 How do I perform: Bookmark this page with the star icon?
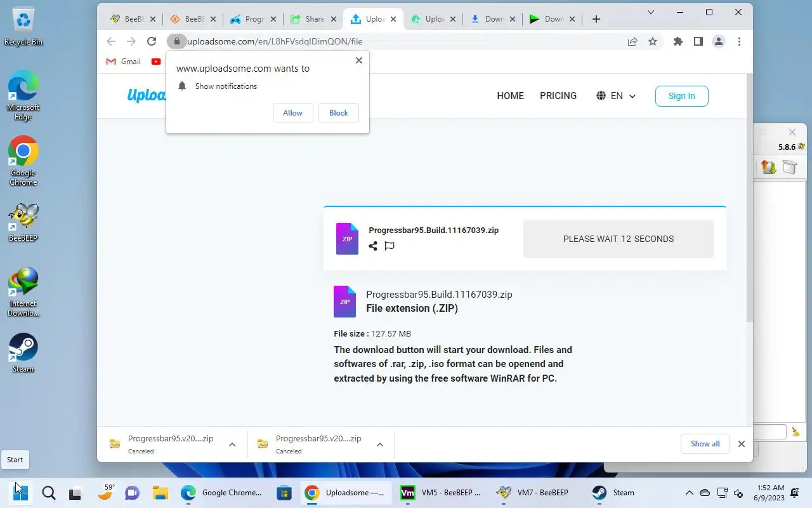pyautogui.click(x=653, y=41)
